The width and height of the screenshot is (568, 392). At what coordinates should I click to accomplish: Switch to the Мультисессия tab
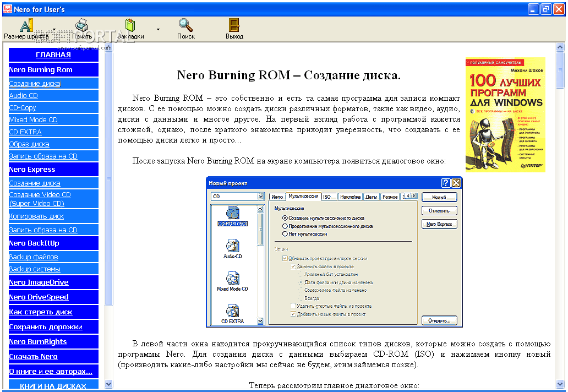(304, 196)
